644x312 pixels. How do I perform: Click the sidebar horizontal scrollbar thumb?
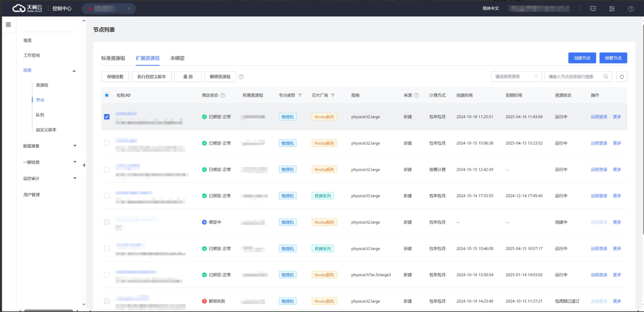(x=49, y=311)
